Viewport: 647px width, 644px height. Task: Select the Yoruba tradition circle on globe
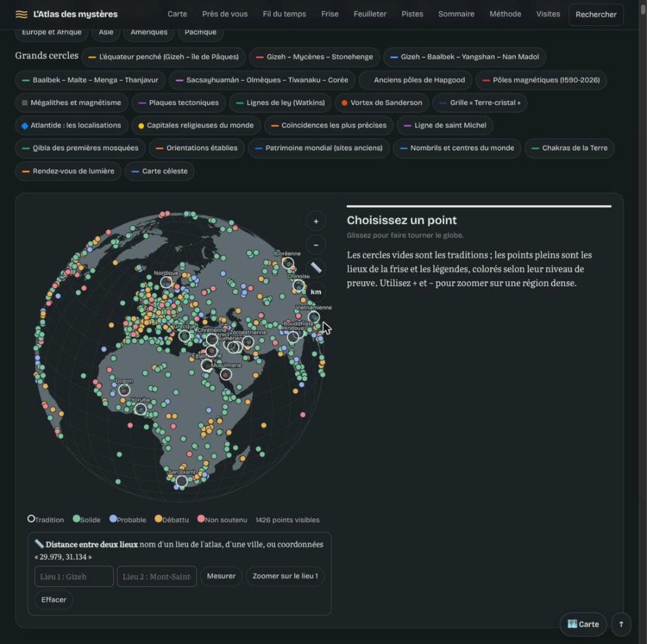[x=140, y=409]
